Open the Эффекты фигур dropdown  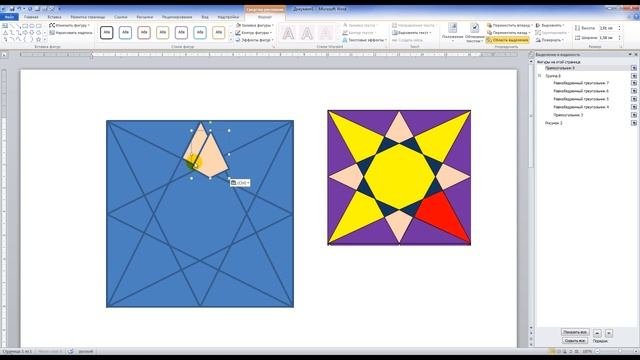pos(254,40)
